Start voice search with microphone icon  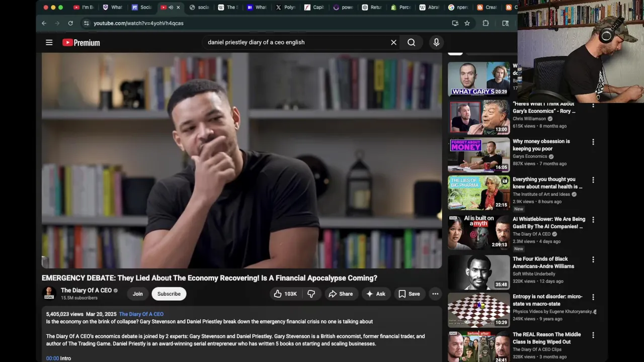click(x=436, y=42)
